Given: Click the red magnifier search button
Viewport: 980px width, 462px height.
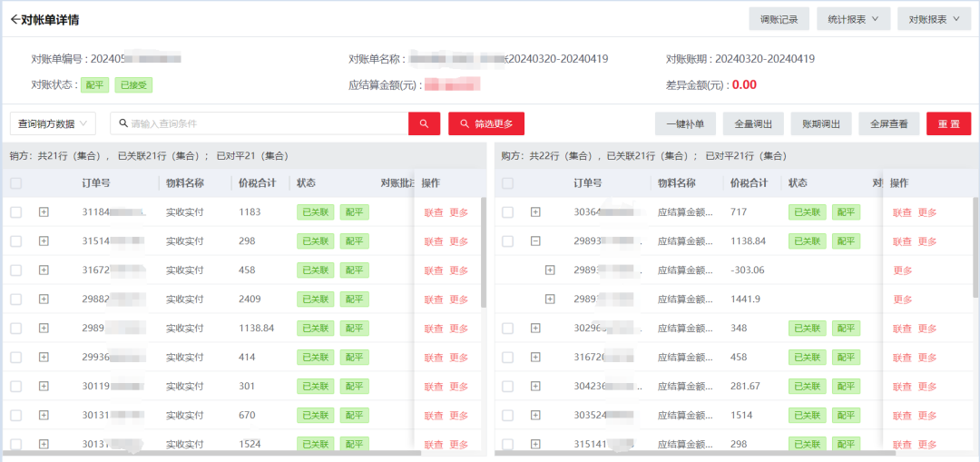Looking at the screenshot, I should click(x=424, y=123).
